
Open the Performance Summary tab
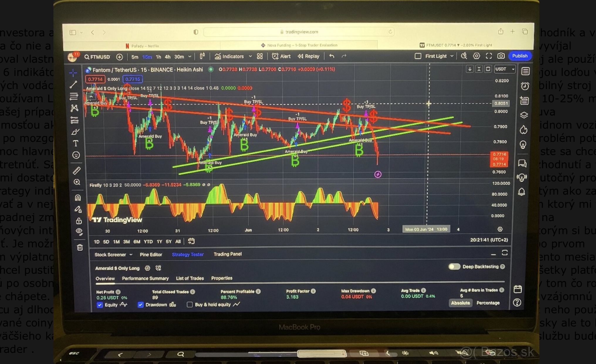[145, 278]
